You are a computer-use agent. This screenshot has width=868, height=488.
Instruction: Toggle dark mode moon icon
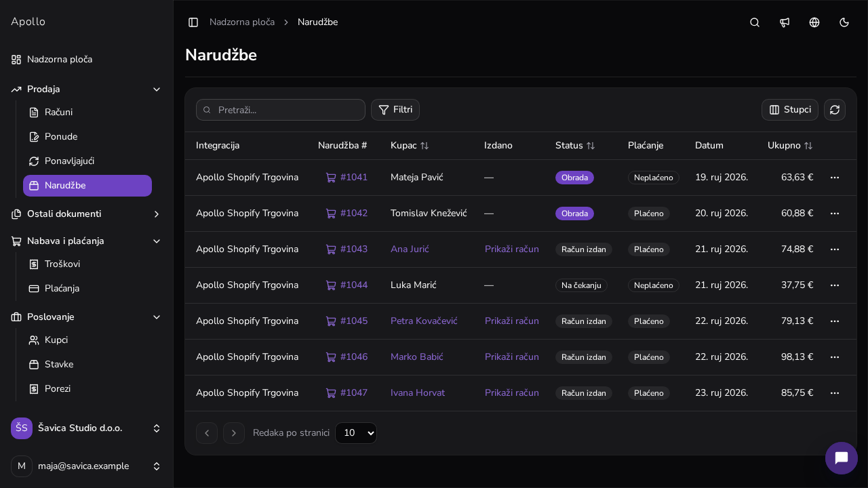click(x=844, y=22)
